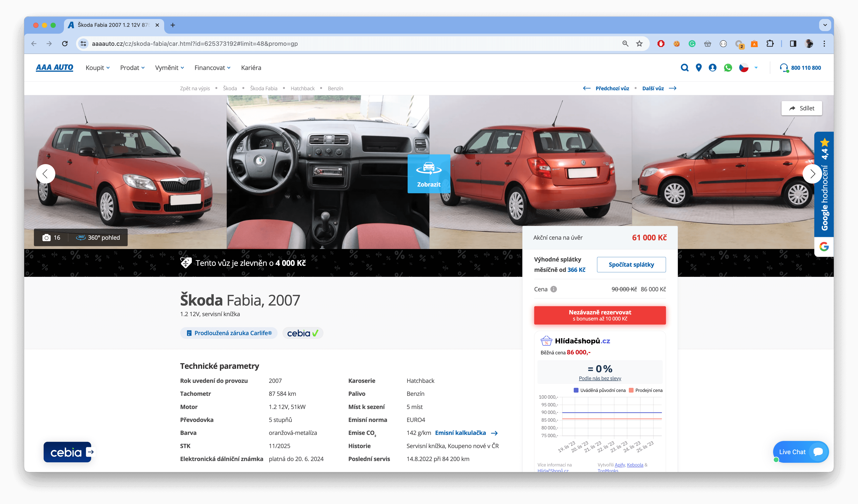The width and height of the screenshot is (858, 504).
Task: Click the Spočítat splátky button
Action: (631, 265)
